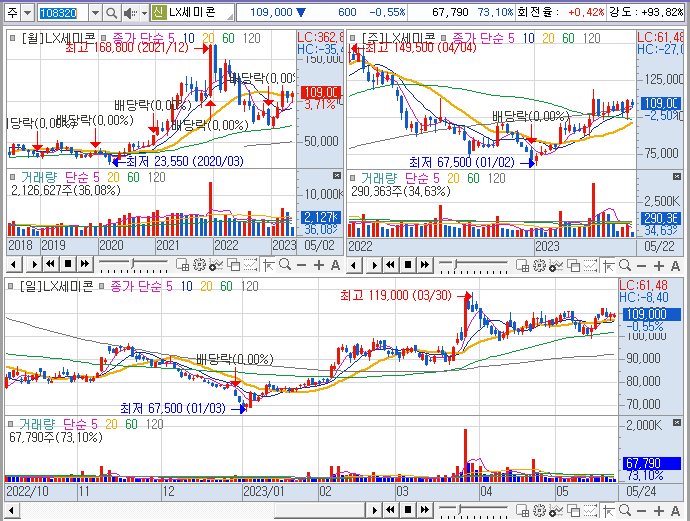Click the stock code input field 108320

pos(63,13)
